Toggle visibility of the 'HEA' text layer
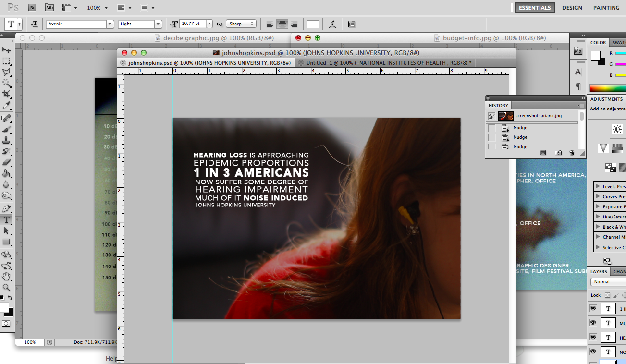Viewport: 626px width, 364px height. [593, 337]
